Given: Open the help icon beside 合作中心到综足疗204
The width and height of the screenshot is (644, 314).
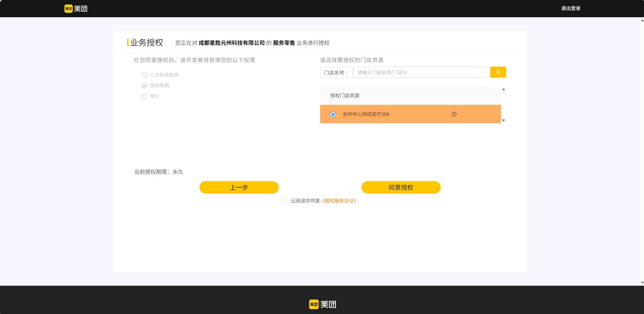Looking at the screenshot, I should 454,114.
